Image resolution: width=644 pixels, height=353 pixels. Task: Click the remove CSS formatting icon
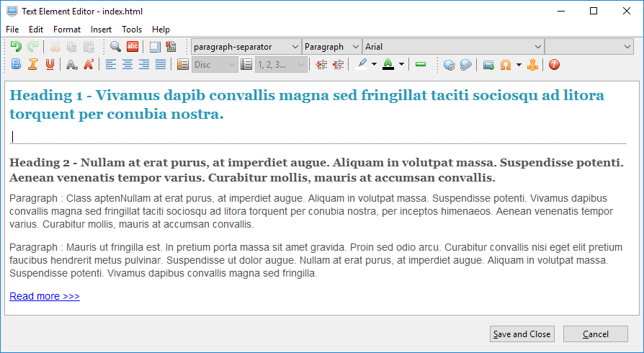point(171,46)
